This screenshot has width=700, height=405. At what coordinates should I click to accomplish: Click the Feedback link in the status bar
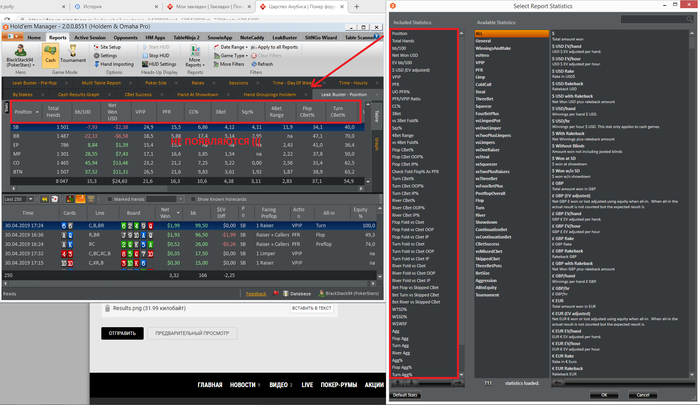[x=256, y=294]
